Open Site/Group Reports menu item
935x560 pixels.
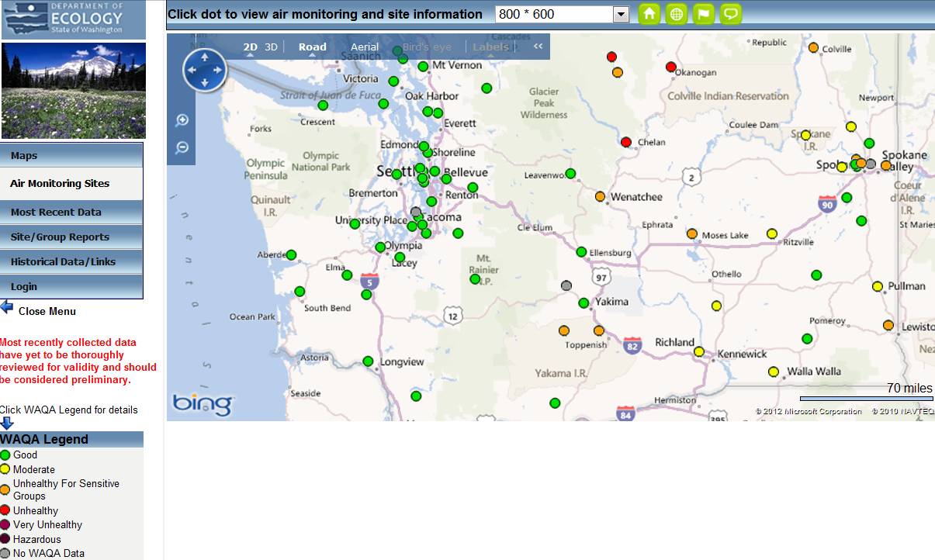(71, 237)
